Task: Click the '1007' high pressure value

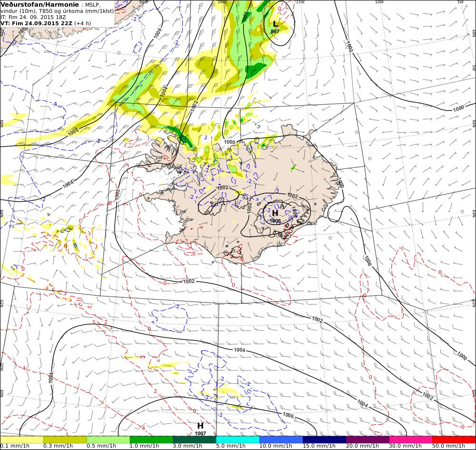Action: (200, 434)
